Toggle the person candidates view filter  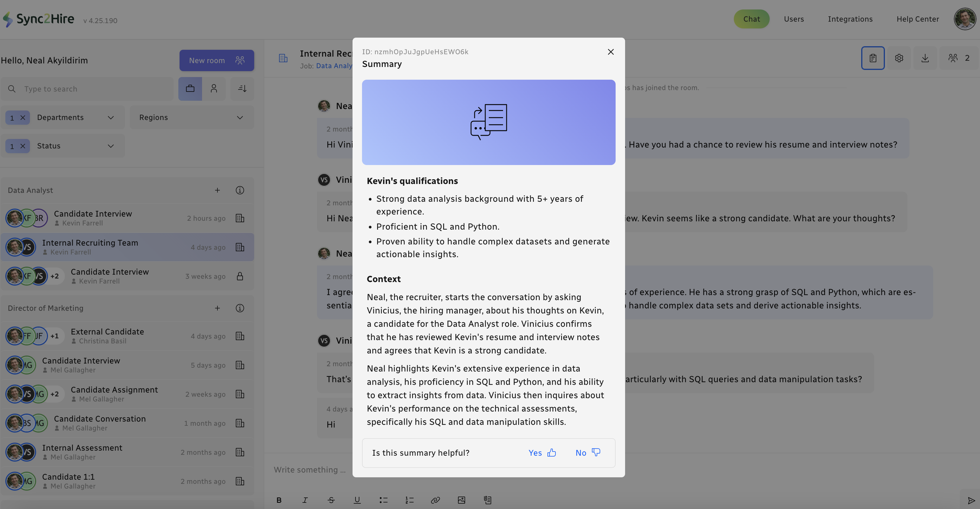[x=214, y=89]
